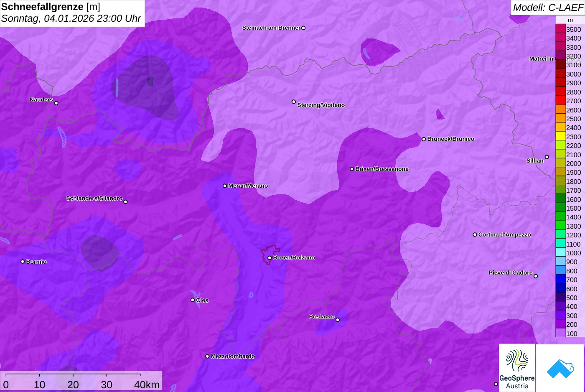Click the Bozen/Bolzano city marker
Viewport: 585px width, 392px height.
pos(270,258)
